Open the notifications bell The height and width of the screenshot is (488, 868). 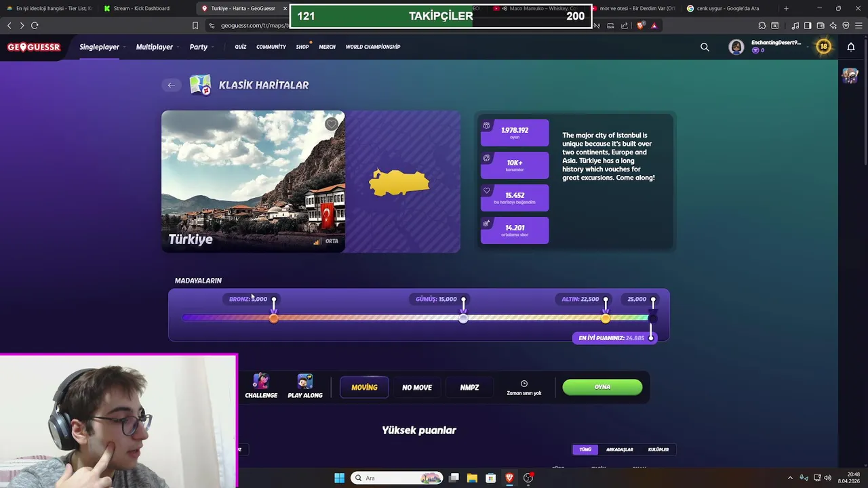point(850,47)
